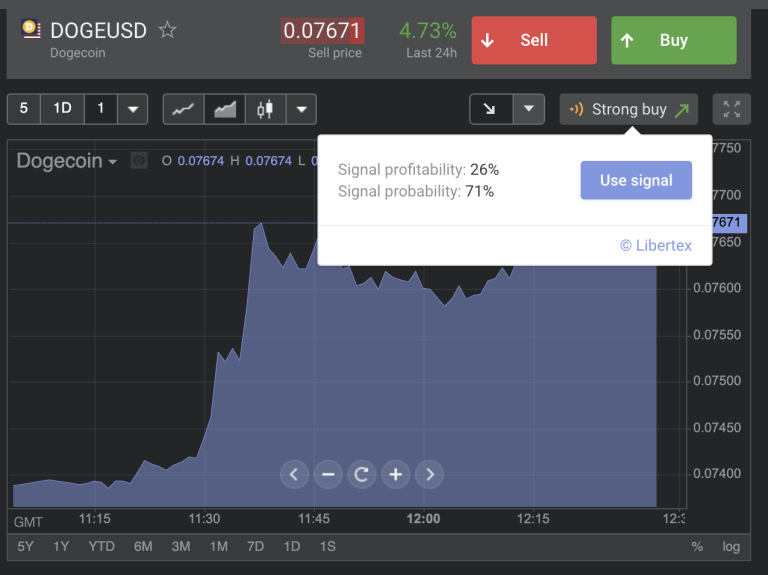Click the GMT timezone label
Image resolution: width=768 pixels, height=575 pixels.
pos(28,522)
